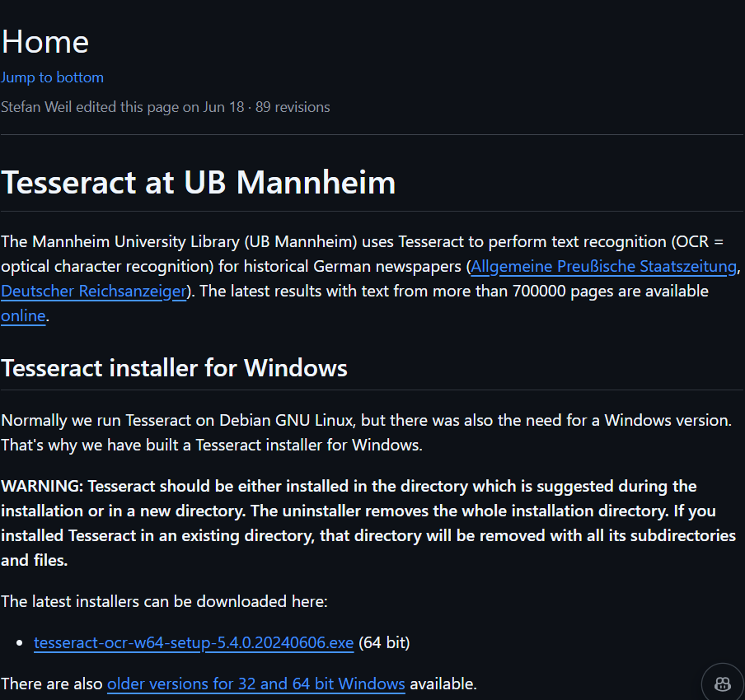Viewport: 745px width, 700px height.
Task: Click the Stefan Weil author name
Action: pyautogui.click(x=36, y=107)
